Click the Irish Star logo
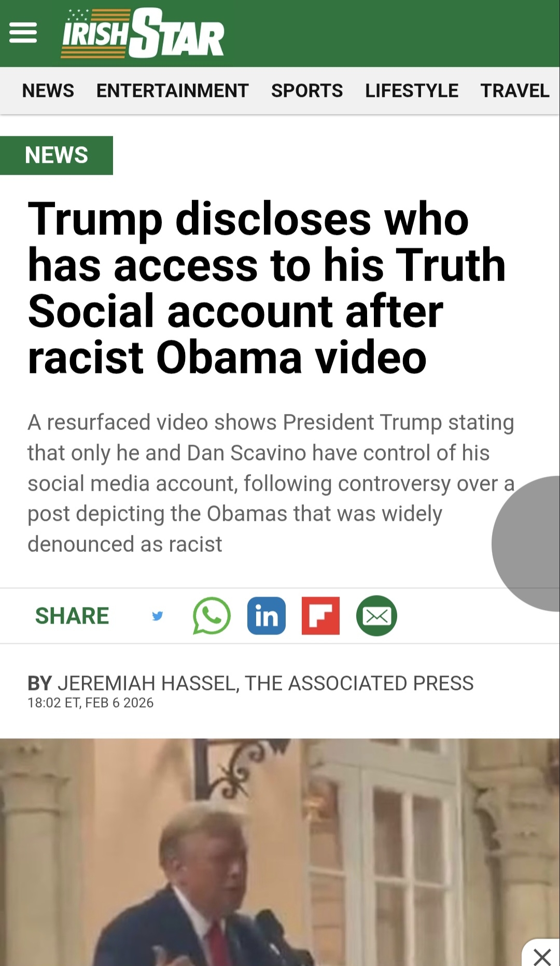Image resolution: width=560 pixels, height=966 pixels. click(143, 33)
